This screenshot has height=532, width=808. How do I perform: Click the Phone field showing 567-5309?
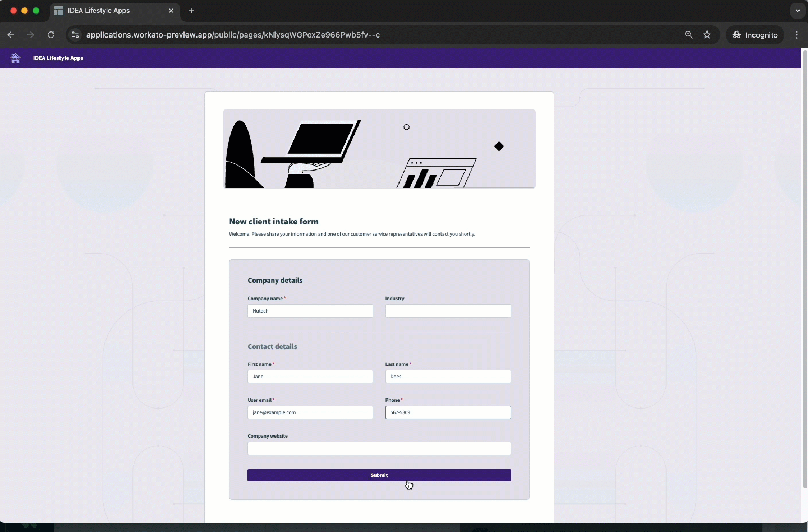point(448,412)
